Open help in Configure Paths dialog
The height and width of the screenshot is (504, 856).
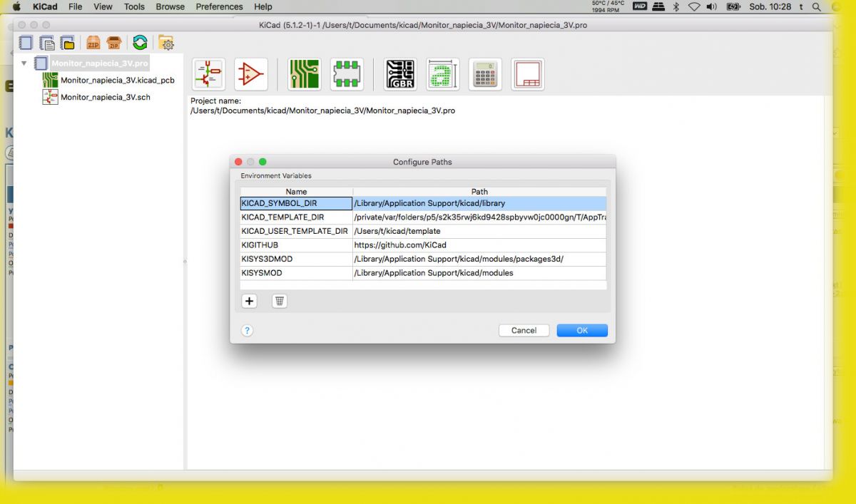(x=247, y=331)
